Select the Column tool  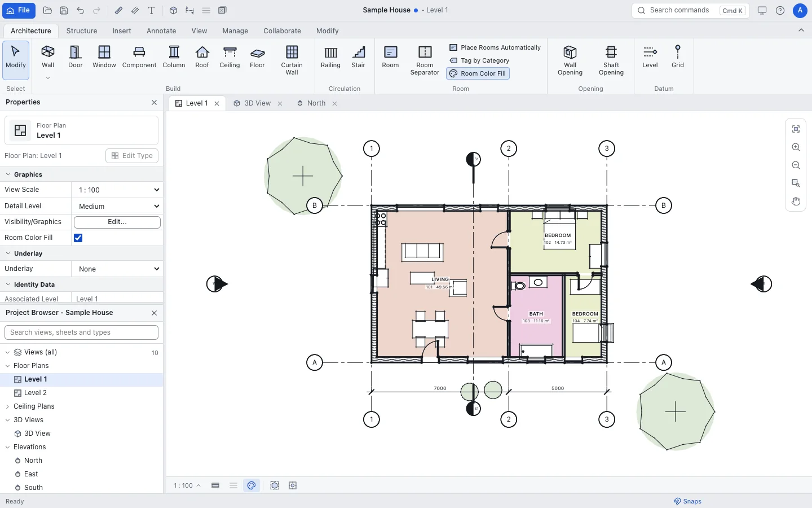pyautogui.click(x=174, y=57)
